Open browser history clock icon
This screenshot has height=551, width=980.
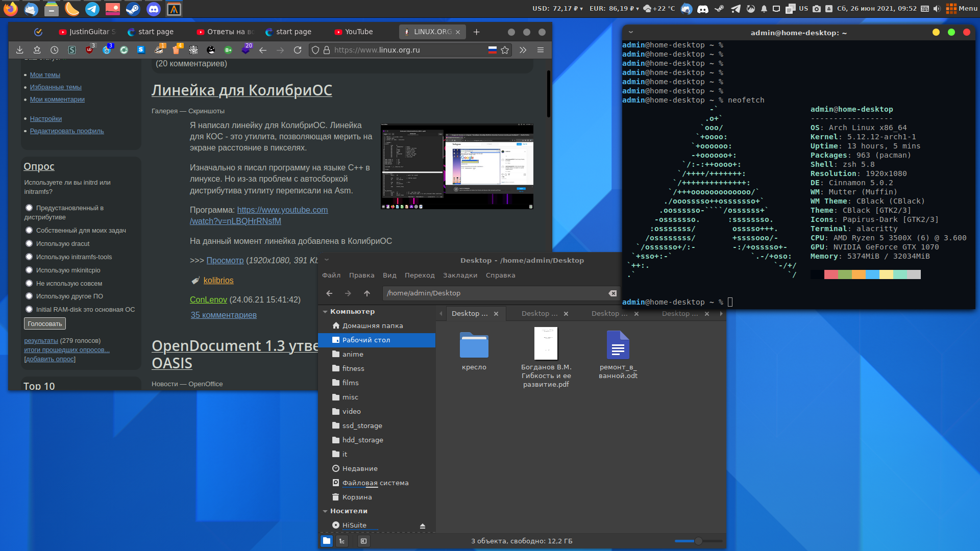(x=54, y=50)
